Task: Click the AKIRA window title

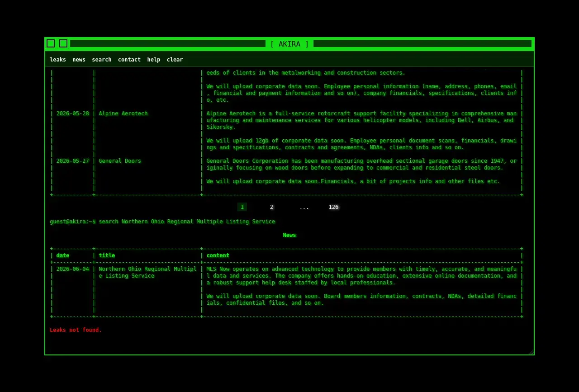Action: [289, 44]
